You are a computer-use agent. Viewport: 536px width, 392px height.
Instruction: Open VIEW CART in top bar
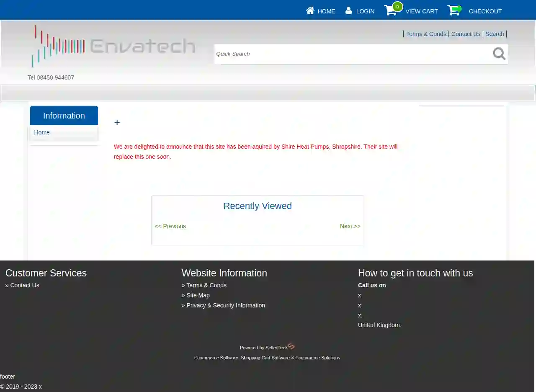pos(421,11)
